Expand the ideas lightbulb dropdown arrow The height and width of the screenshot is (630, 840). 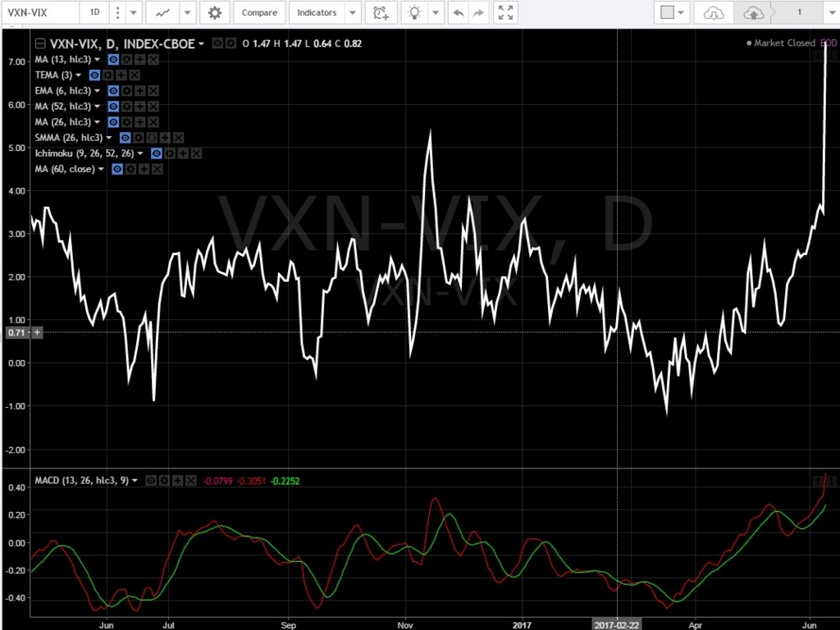point(436,12)
